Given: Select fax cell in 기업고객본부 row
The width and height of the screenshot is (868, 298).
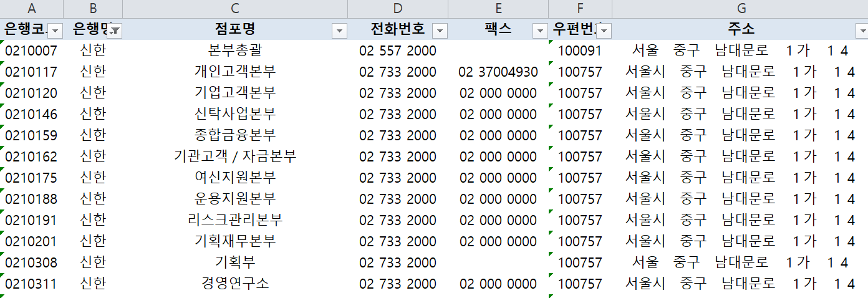Looking at the screenshot, I should tap(498, 93).
